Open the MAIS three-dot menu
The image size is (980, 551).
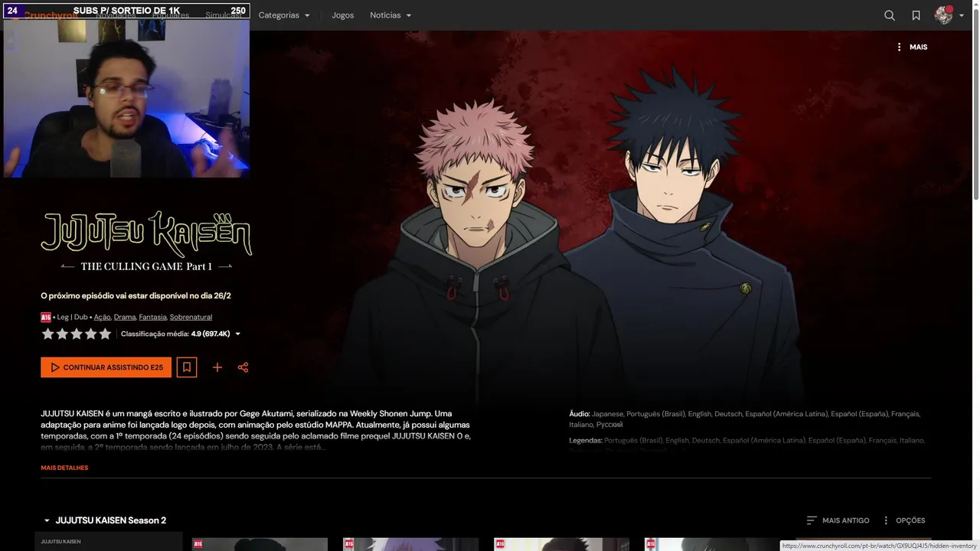click(x=911, y=47)
